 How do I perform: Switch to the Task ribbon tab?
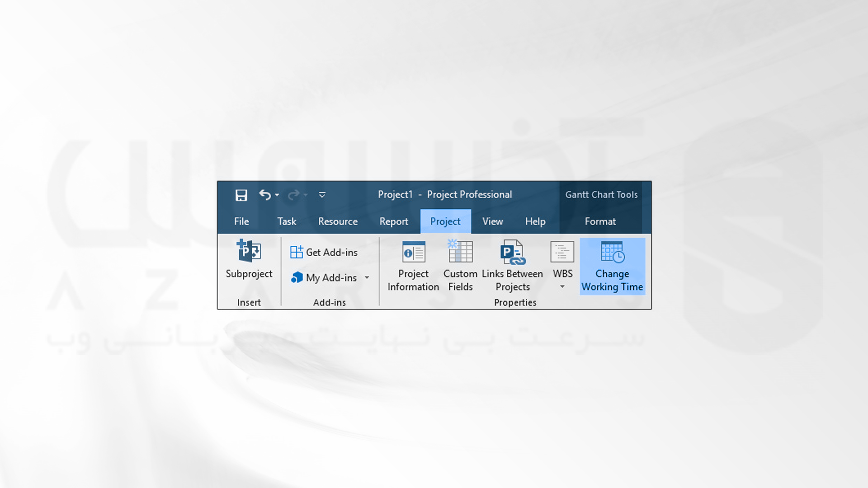(287, 221)
